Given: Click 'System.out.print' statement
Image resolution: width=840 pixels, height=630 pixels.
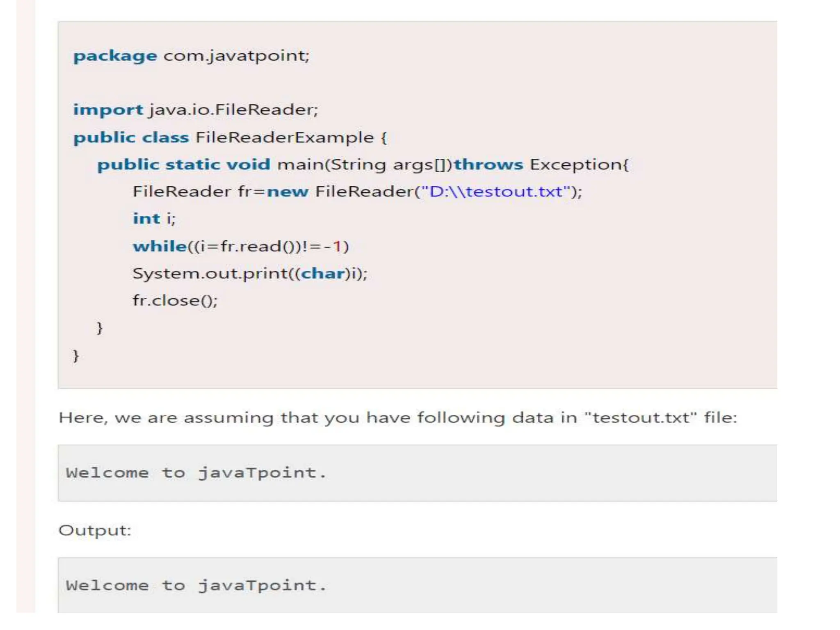Looking at the screenshot, I should 209,274.
